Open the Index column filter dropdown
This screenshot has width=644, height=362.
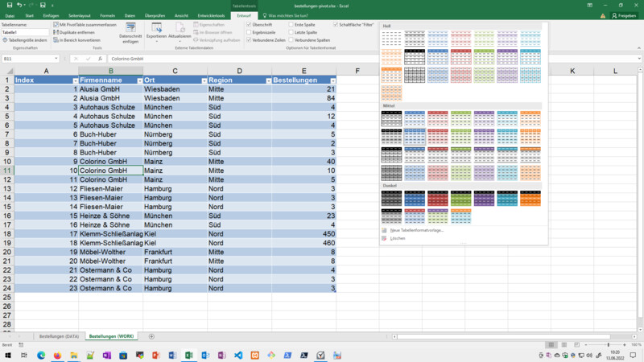(x=75, y=80)
